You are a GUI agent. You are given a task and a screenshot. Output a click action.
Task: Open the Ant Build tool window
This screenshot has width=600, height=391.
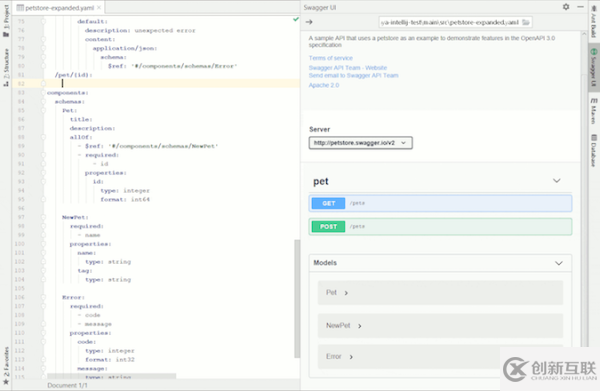click(x=593, y=21)
